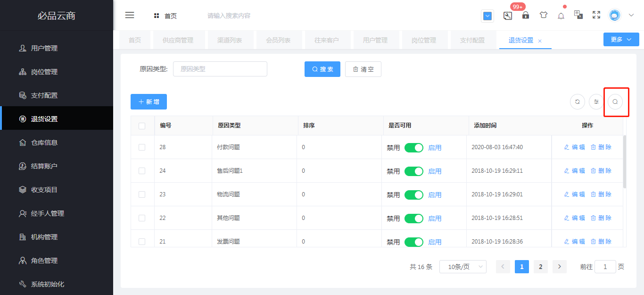Click the 退货设置 sidebar icon
This screenshot has height=295, width=644.
22,119
